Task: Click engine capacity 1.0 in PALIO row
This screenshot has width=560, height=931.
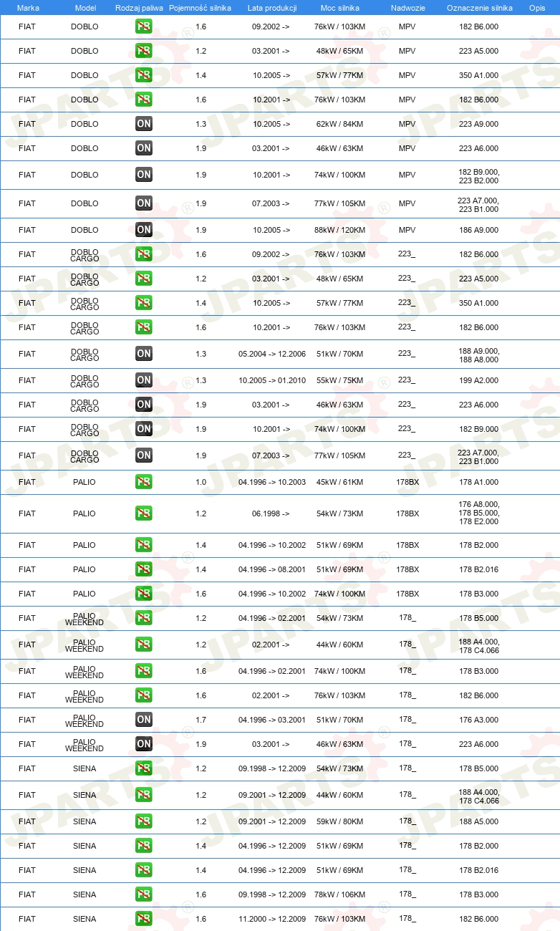Action: (x=201, y=482)
